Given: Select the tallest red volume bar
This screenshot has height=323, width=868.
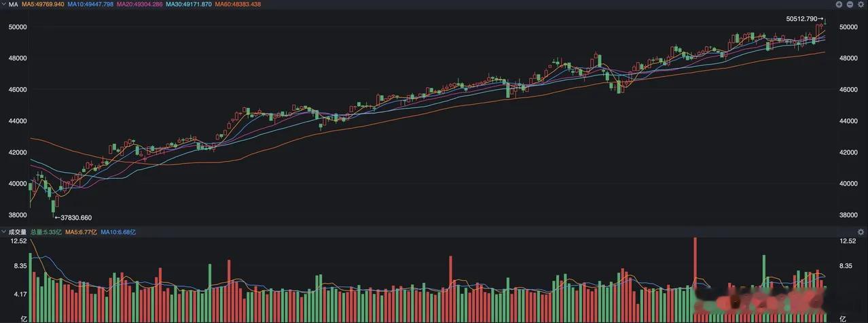Looking at the screenshot, I should 695,279.
